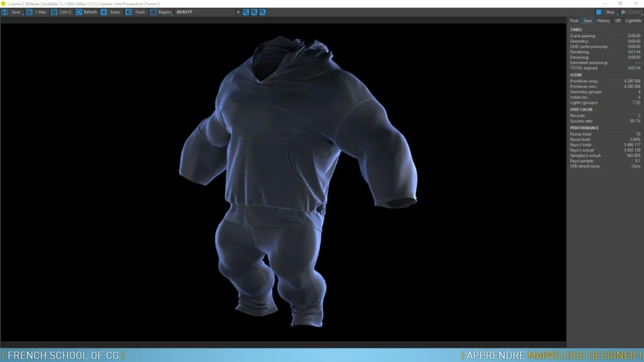The height and width of the screenshot is (362, 644).
Task: Click the Render button
Action: click(x=631, y=12)
